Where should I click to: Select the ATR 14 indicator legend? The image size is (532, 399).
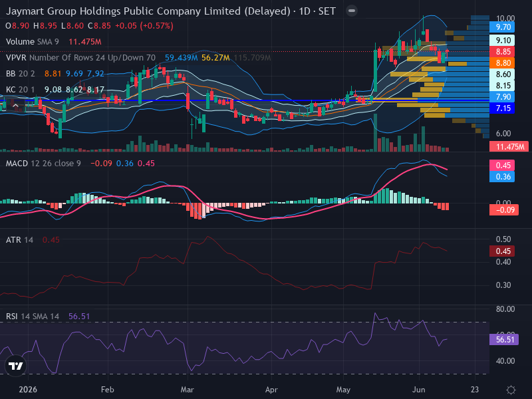pyautogui.click(x=19, y=240)
